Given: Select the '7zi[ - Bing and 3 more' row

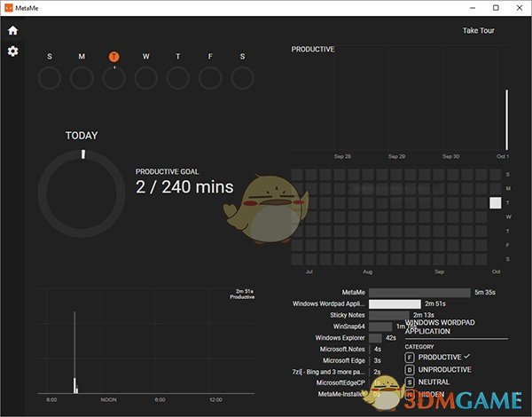Looking at the screenshot, I should [x=336, y=372].
